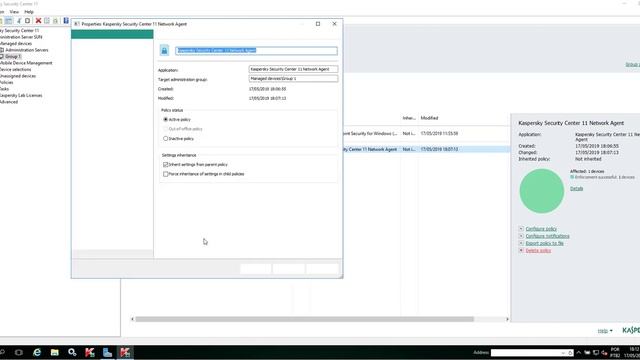Screen dimensions: 640x360
Task: Click the Inherited column header
Action: point(409,118)
